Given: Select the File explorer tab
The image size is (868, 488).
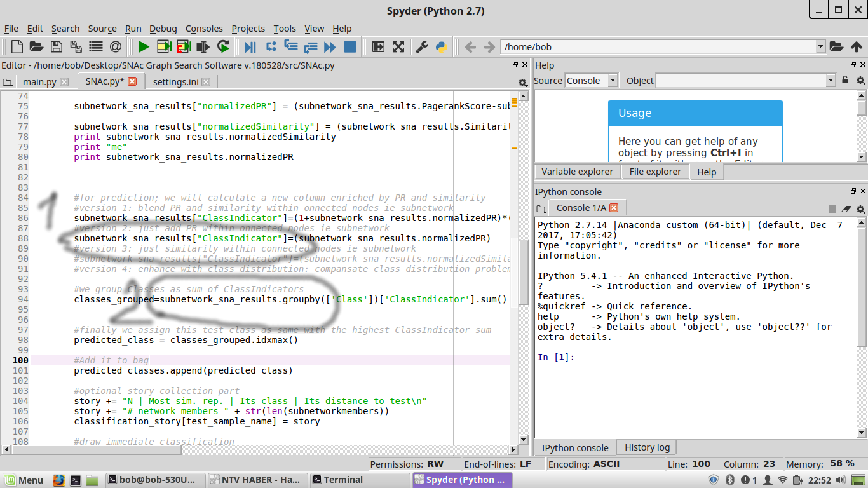Looking at the screenshot, I should [x=655, y=172].
